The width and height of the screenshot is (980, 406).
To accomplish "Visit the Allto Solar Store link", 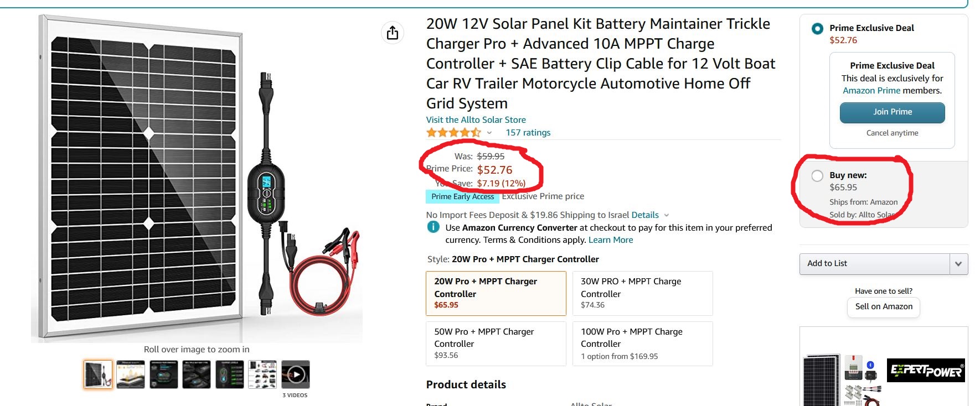I will click(476, 120).
